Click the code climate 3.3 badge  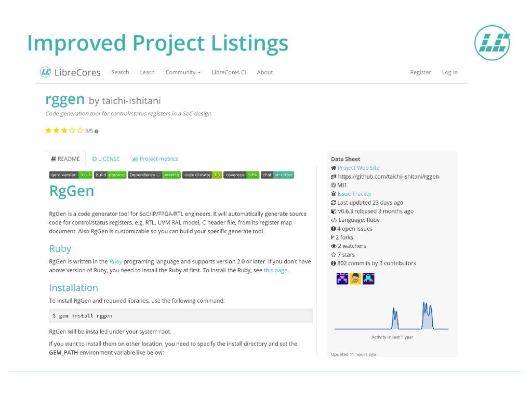202,175
